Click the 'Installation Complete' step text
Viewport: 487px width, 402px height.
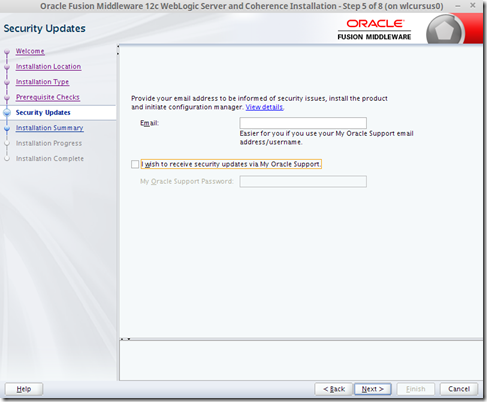coord(50,159)
